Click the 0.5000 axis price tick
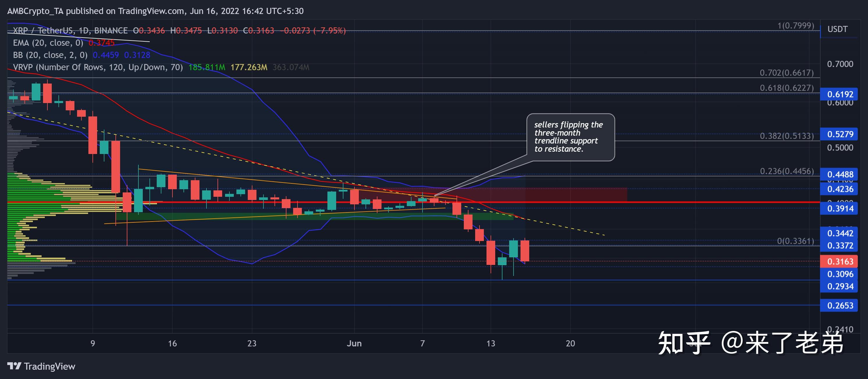 840,148
